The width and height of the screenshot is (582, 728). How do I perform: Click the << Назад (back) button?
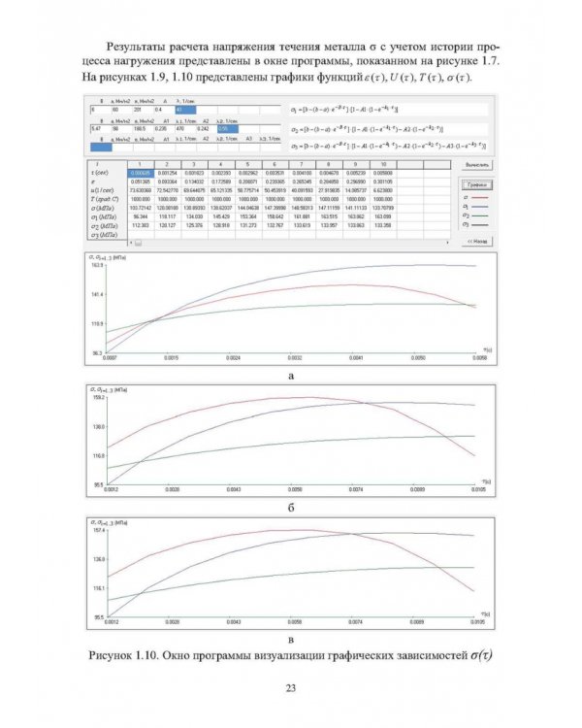coord(477,242)
